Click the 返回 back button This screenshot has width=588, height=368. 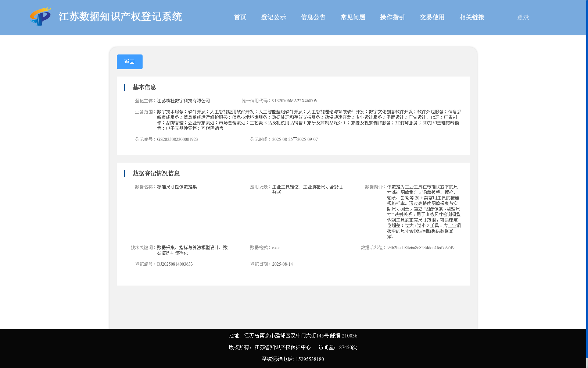[x=129, y=61]
